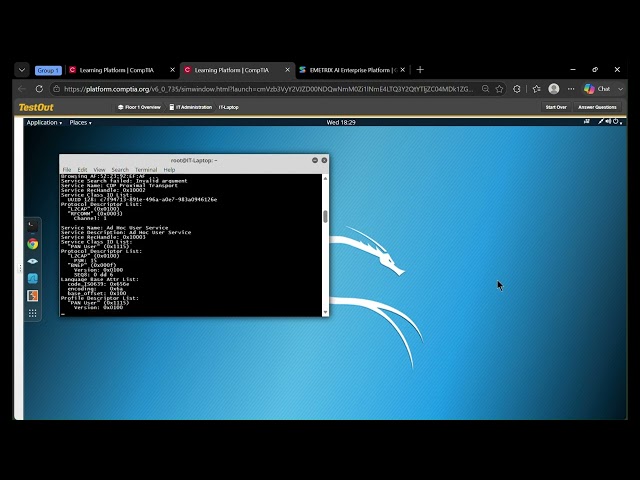Click the 'Language Base Attr List:' line

pos(100,279)
